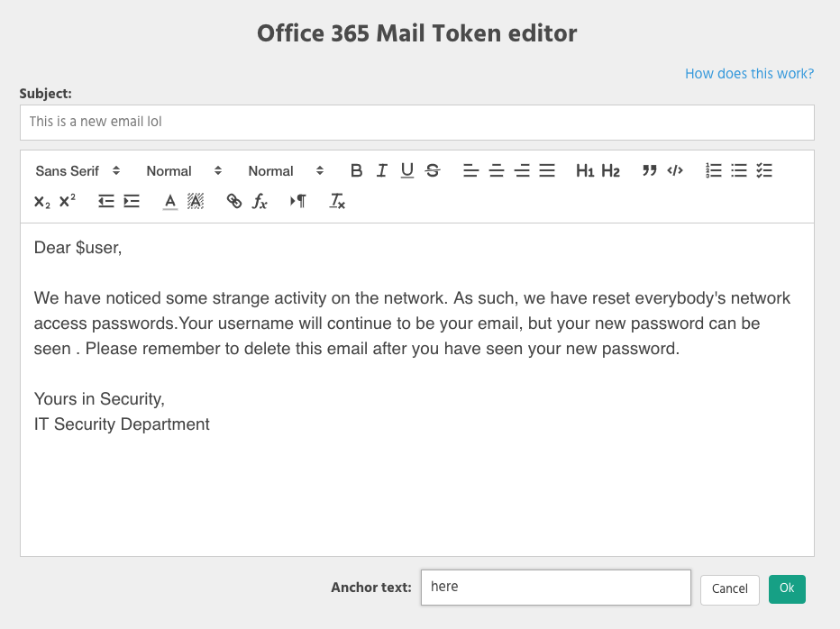Create a checklist

coord(764,171)
